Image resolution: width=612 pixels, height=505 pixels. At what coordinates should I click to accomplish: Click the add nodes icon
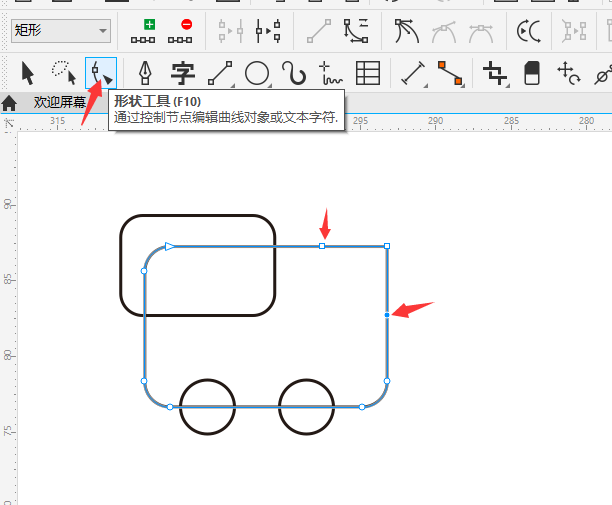coord(143,31)
